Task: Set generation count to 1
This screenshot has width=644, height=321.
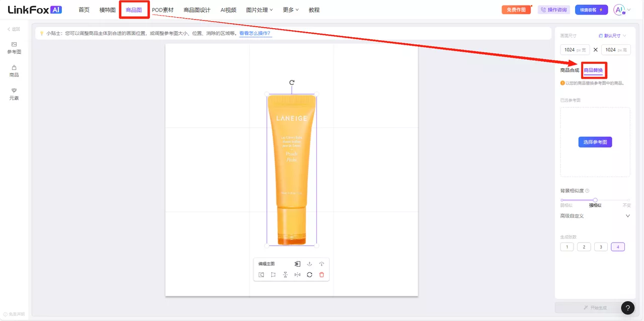Action: pos(567,247)
